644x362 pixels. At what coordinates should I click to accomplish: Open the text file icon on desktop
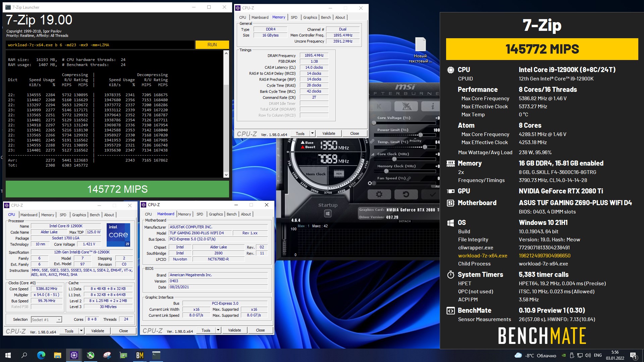click(x=420, y=50)
